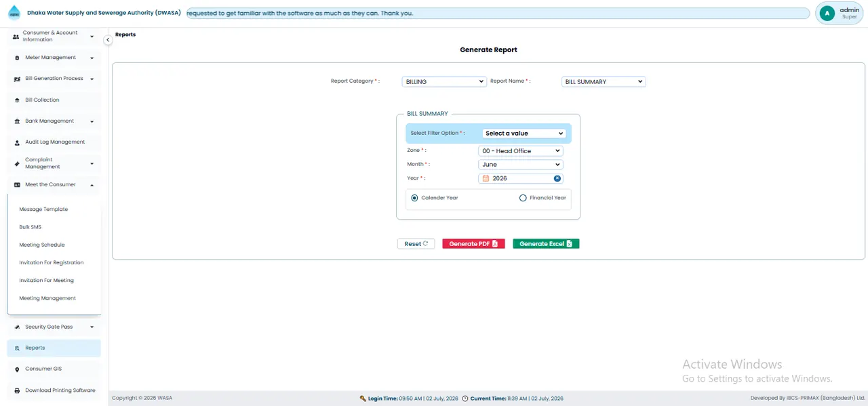Click the Download Printing Software printer icon
This screenshot has height=406, width=868.
click(17, 391)
